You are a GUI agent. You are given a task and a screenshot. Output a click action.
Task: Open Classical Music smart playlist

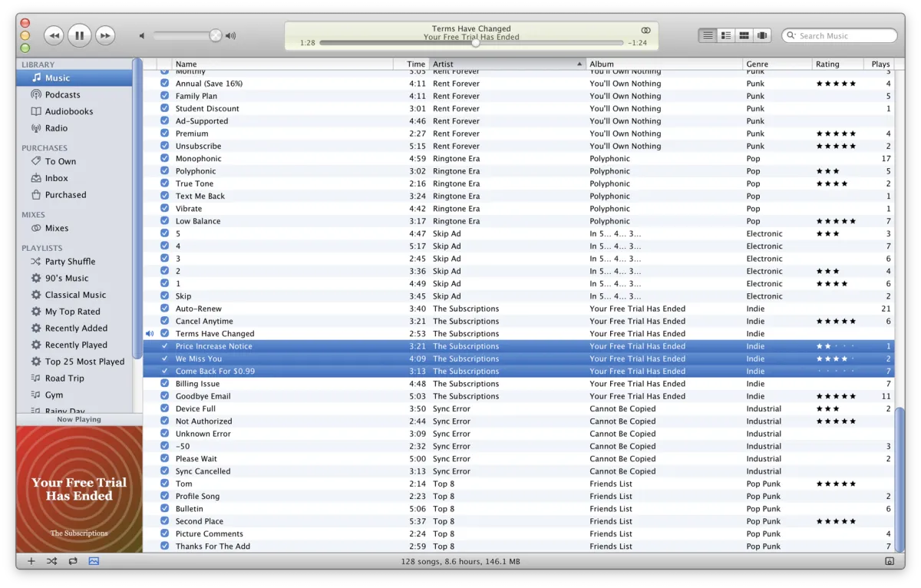(x=74, y=295)
